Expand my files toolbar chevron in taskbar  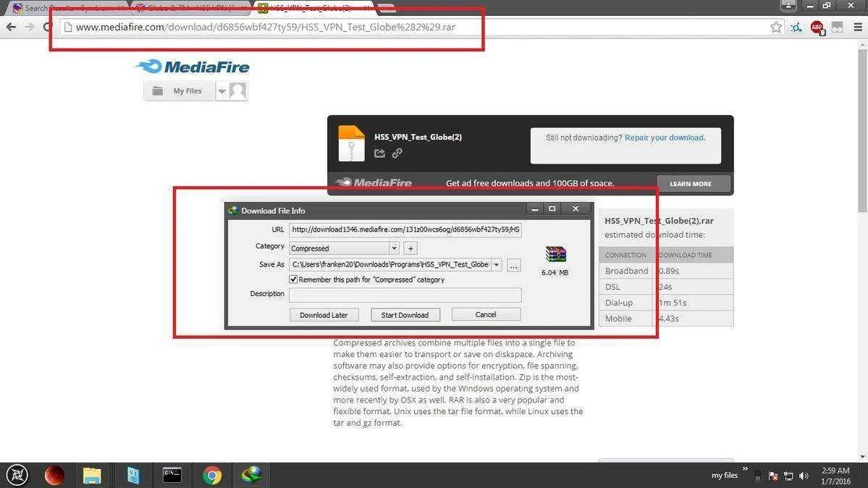pyautogui.click(x=745, y=468)
